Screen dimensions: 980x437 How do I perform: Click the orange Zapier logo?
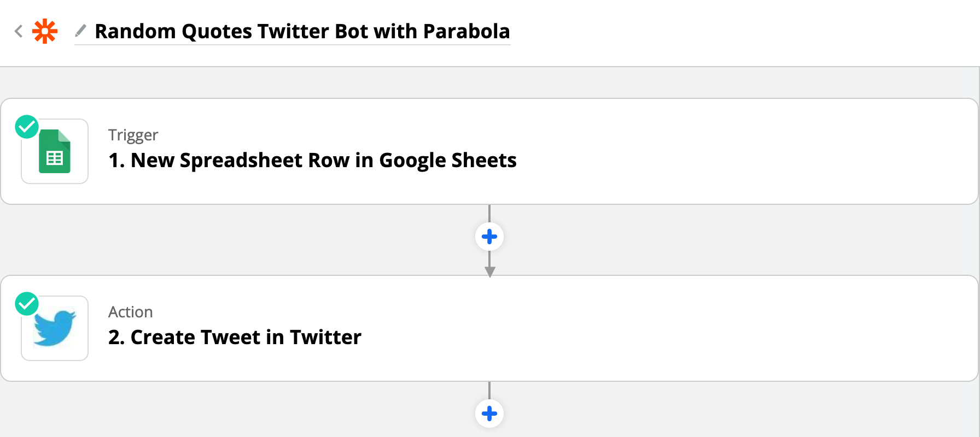pyautogui.click(x=45, y=31)
